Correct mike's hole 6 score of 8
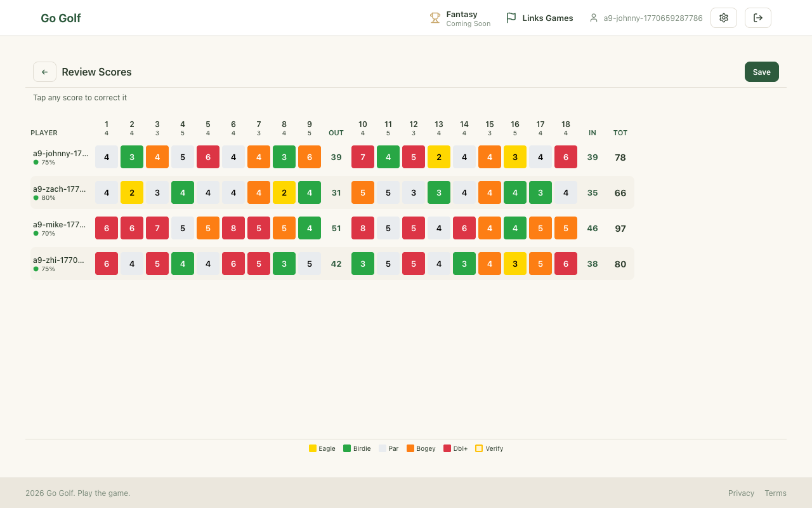Screen dimensions: 812x508 [233, 228]
